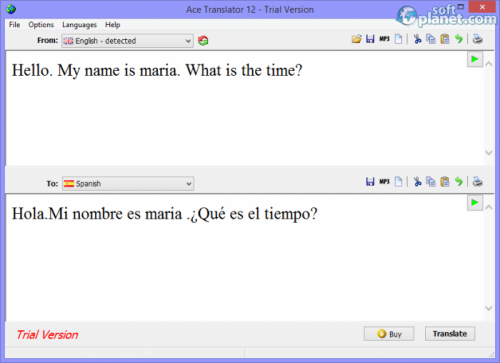Open the File menu

pyautogui.click(x=15, y=25)
